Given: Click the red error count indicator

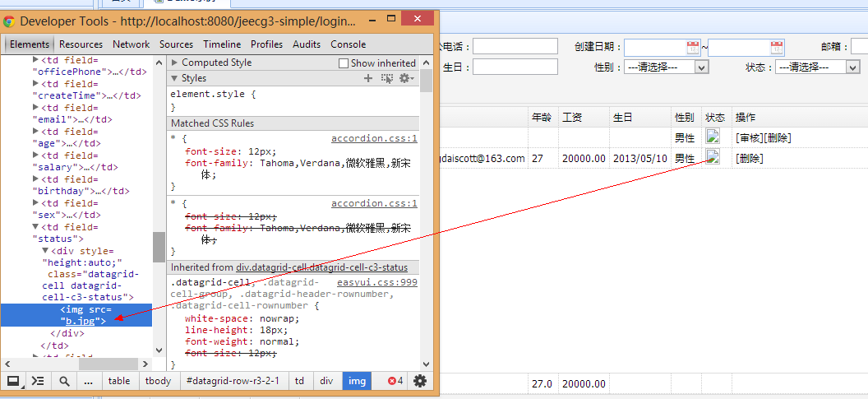Looking at the screenshot, I should click(x=395, y=381).
